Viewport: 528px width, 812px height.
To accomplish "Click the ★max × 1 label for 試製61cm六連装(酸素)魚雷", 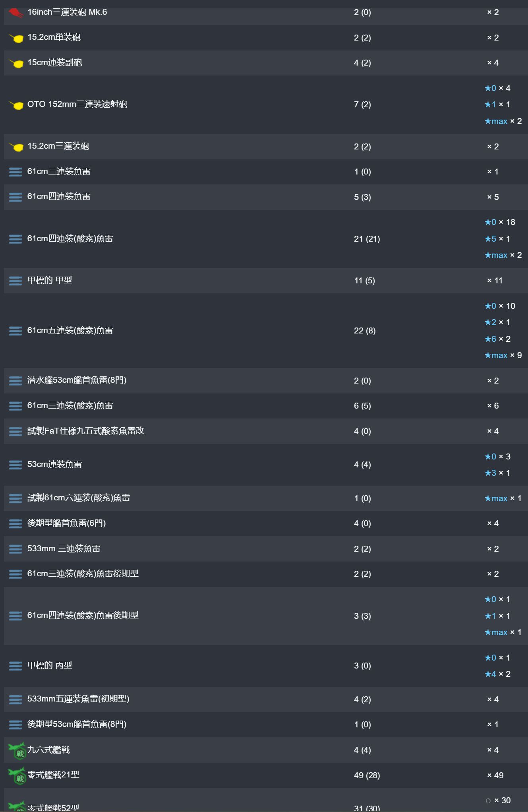I will coord(503,498).
